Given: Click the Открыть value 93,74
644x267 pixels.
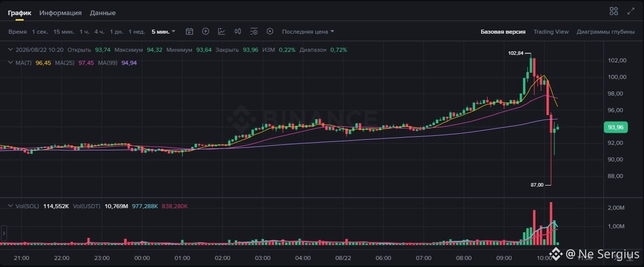Looking at the screenshot, I should click(x=103, y=50).
